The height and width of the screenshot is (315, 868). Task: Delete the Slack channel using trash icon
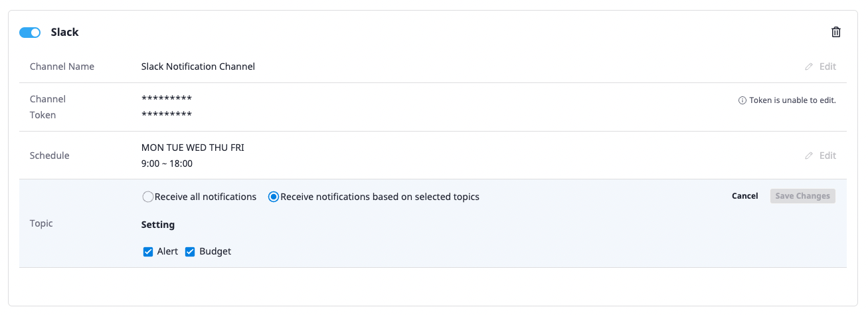pyautogui.click(x=836, y=32)
